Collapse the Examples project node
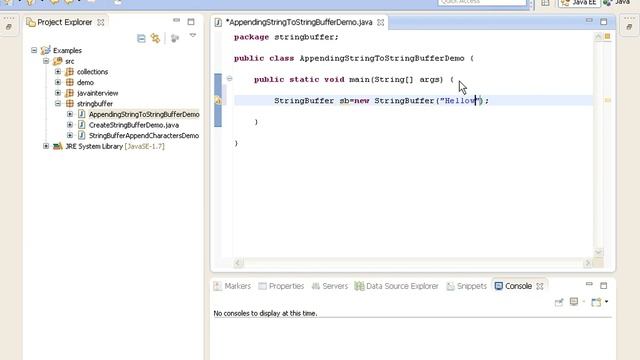Screen dimensions: 640x360 [x=34, y=50]
